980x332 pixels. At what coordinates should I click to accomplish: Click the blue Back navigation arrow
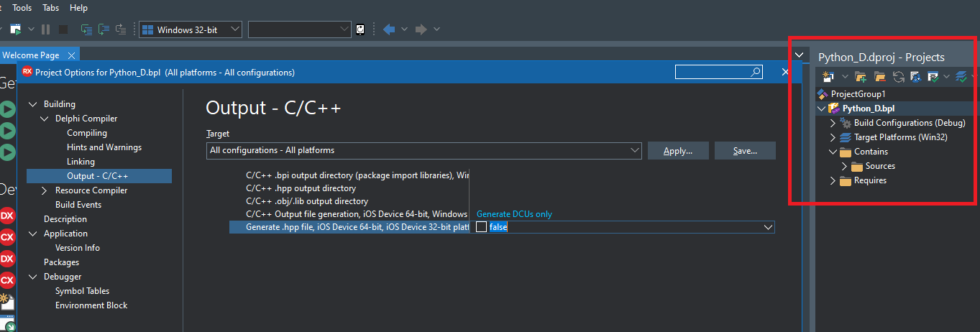pos(389,29)
